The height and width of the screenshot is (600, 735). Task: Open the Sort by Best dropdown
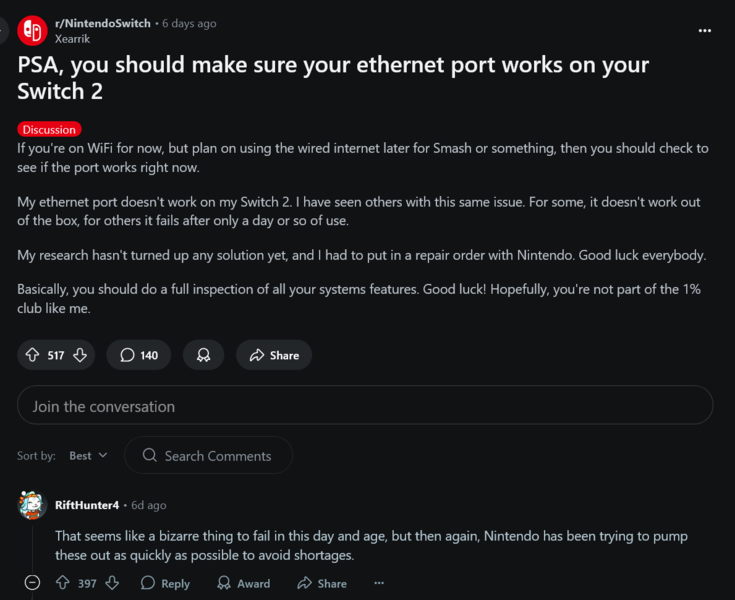click(89, 456)
